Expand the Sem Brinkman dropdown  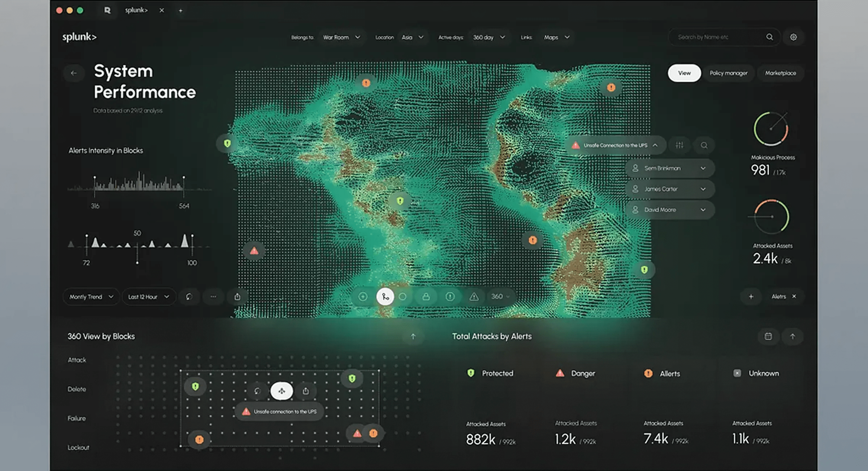click(703, 168)
